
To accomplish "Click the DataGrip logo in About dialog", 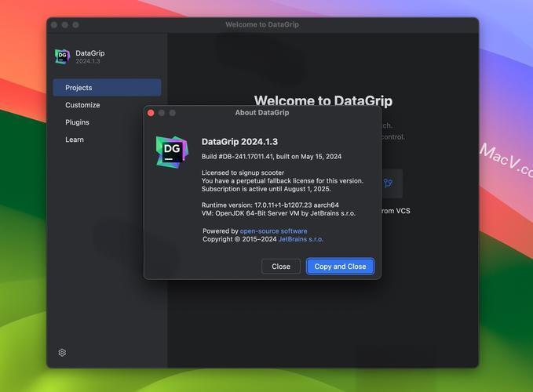I will (172, 152).
